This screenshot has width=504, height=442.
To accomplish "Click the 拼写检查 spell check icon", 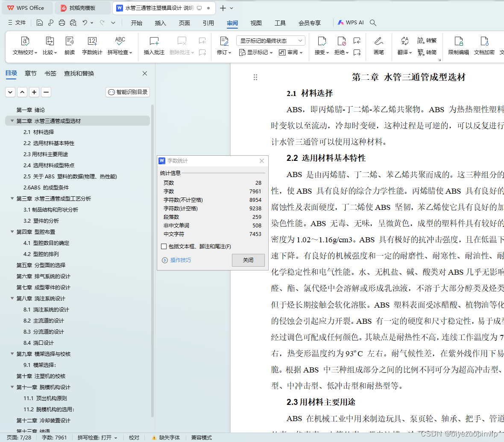I will (120, 41).
